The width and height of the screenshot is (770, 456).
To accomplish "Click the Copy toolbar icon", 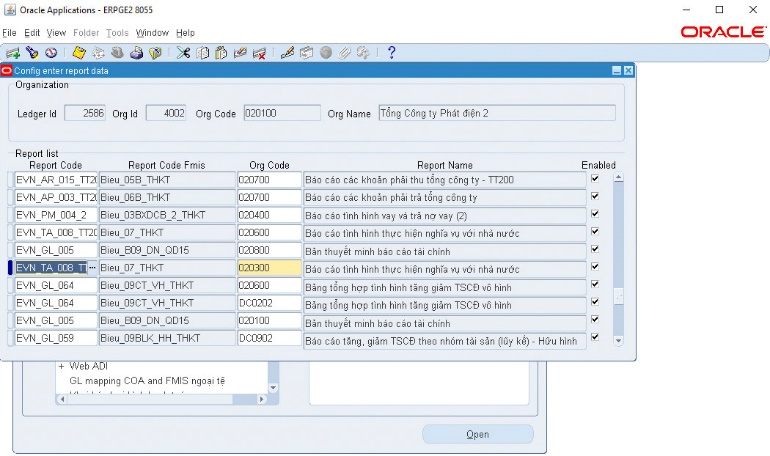I will click(x=202, y=53).
